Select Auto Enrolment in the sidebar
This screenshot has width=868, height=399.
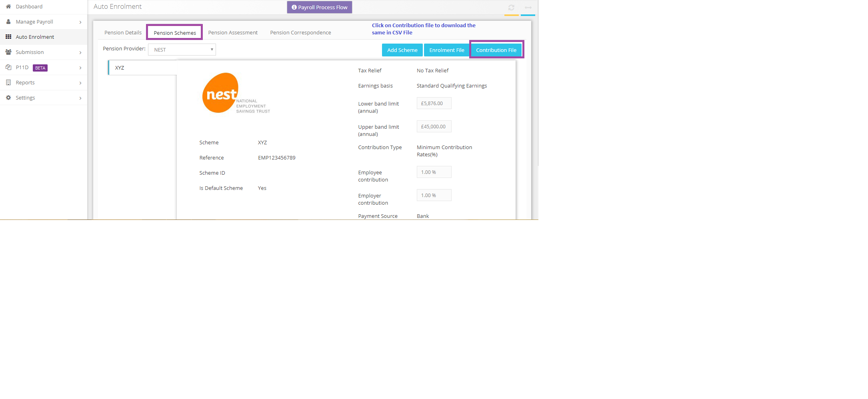pos(44,37)
